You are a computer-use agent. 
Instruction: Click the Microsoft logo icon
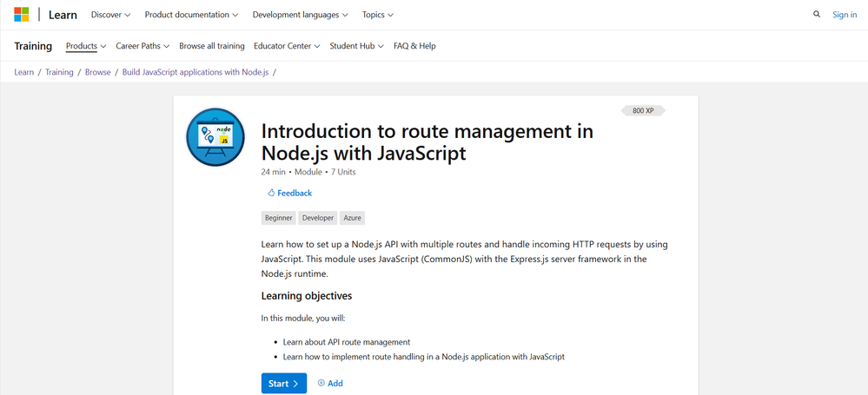[22, 15]
